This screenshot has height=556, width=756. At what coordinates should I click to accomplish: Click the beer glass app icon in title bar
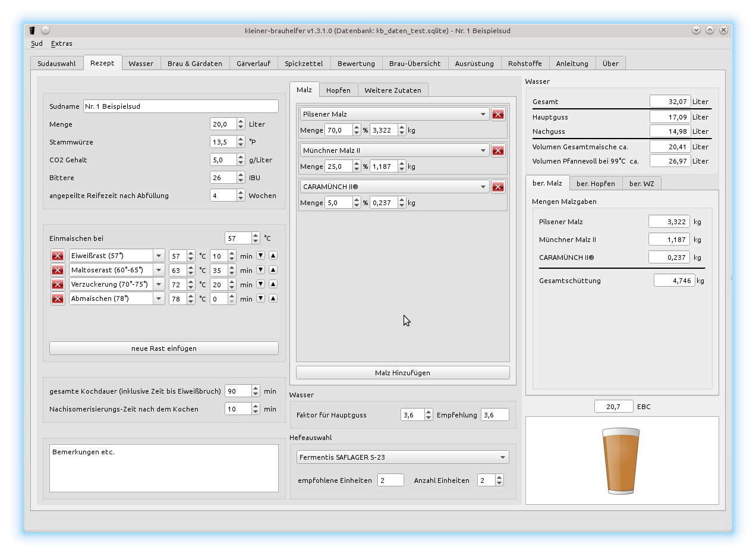(32, 30)
